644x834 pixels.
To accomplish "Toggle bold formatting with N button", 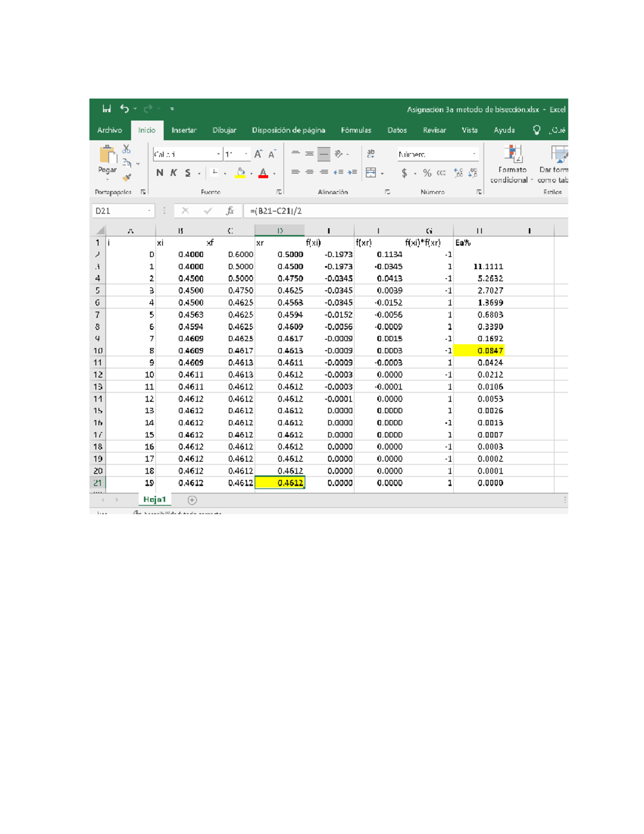I will point(159,173).
